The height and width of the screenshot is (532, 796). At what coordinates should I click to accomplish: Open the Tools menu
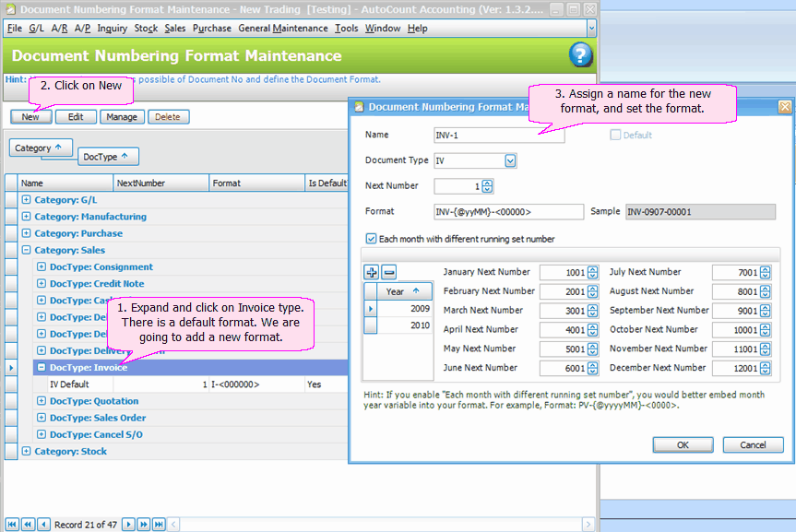coord(346,29)
